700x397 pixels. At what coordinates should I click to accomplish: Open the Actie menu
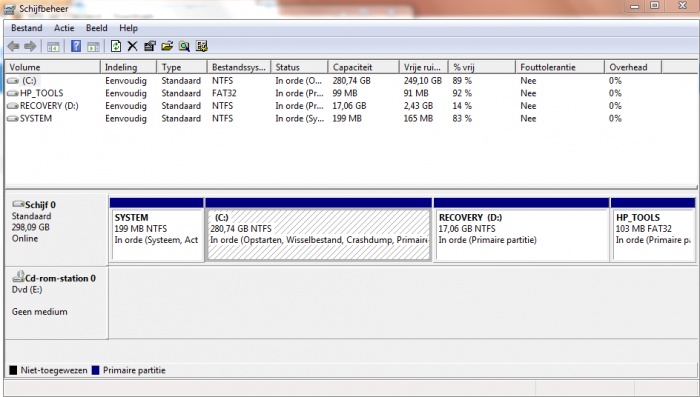pyautogui.click(x=64, y=28)
